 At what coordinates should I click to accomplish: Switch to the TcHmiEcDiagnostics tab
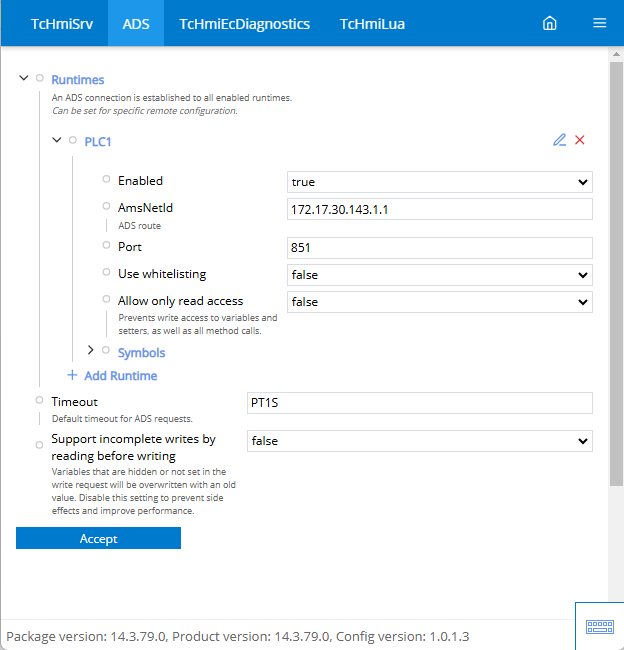pyautogui.click(x=245, y=24)
